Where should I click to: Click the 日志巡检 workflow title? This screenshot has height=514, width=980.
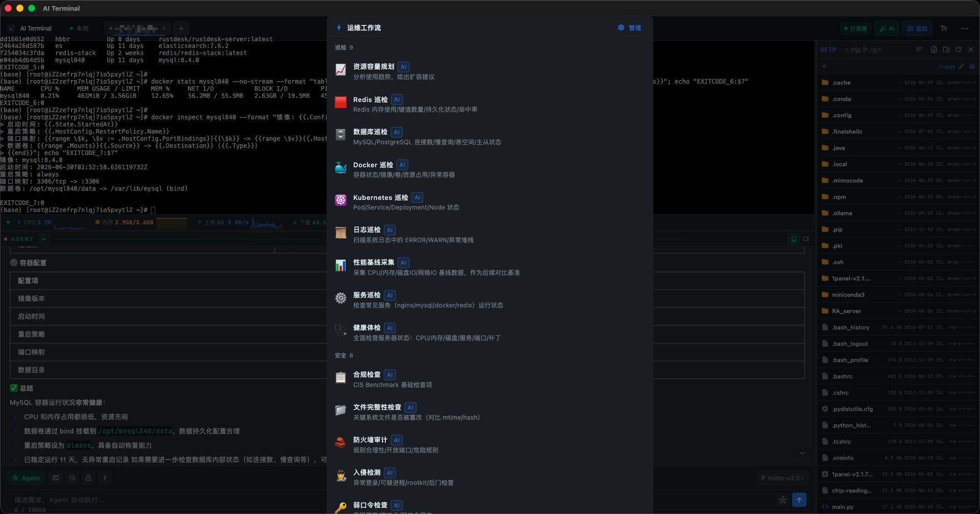coord(366,230)
